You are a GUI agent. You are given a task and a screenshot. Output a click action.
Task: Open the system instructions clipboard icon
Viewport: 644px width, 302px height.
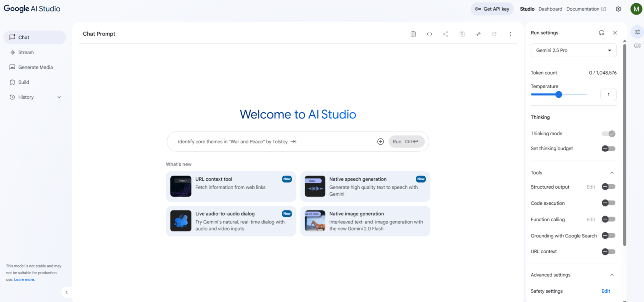(x=413, y=34)
